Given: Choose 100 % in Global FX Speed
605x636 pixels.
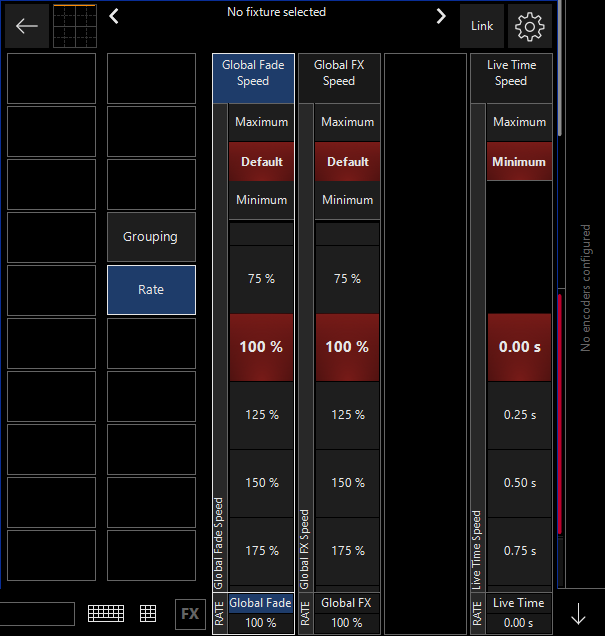Looking at the screenshot, I should (x=348, y=347).
